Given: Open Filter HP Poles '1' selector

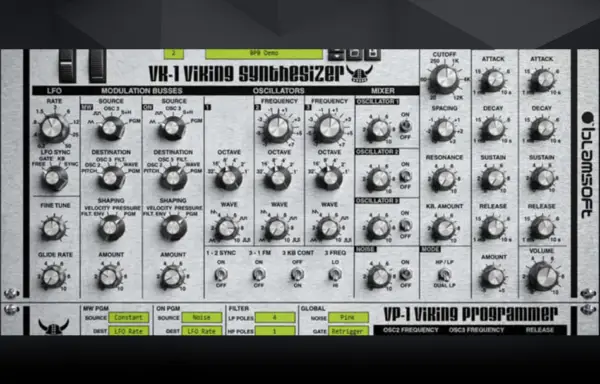Looking at the screenshot, I should [275, 331].
